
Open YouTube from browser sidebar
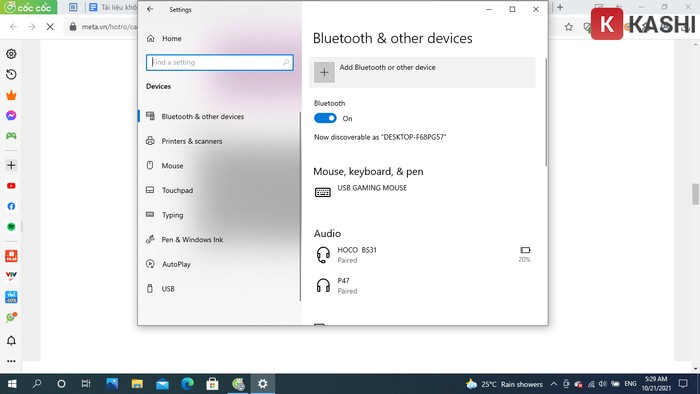pos(11,186)
